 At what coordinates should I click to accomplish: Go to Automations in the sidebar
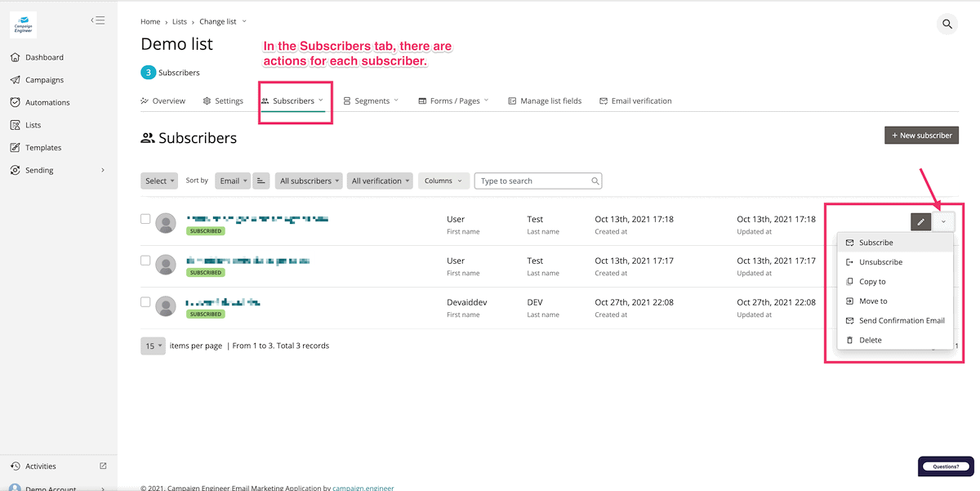(x=47, y=102)
